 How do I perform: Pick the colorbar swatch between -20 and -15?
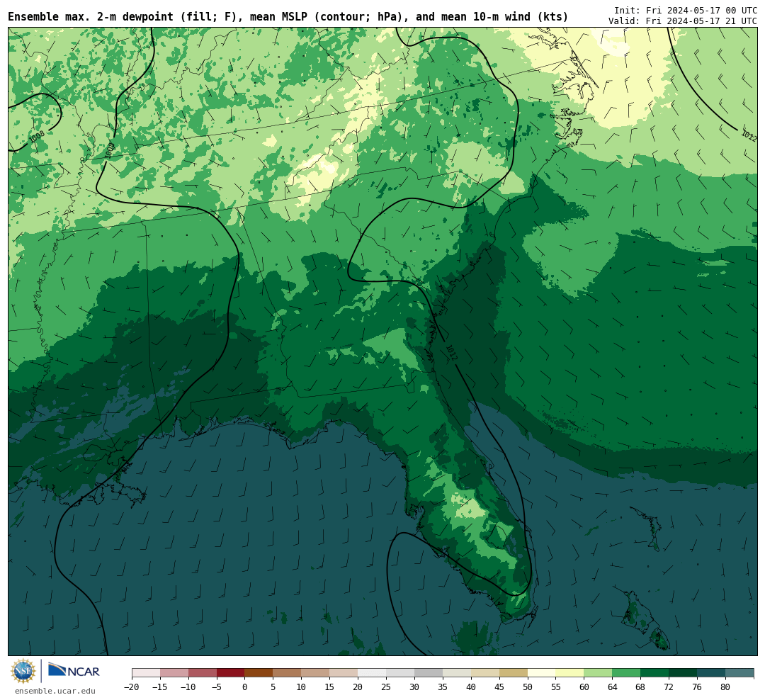[146, 673]
